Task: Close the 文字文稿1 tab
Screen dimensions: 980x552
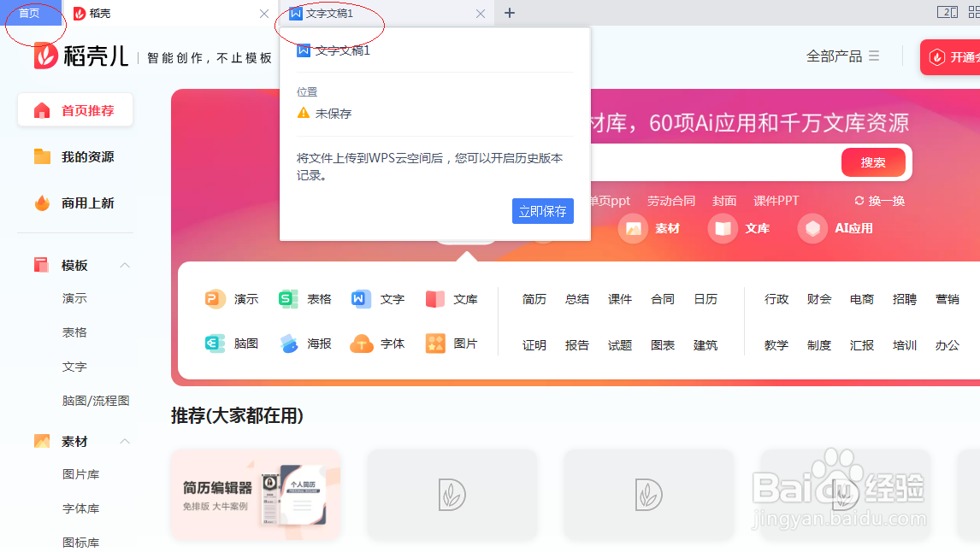Action: [480, 14]
